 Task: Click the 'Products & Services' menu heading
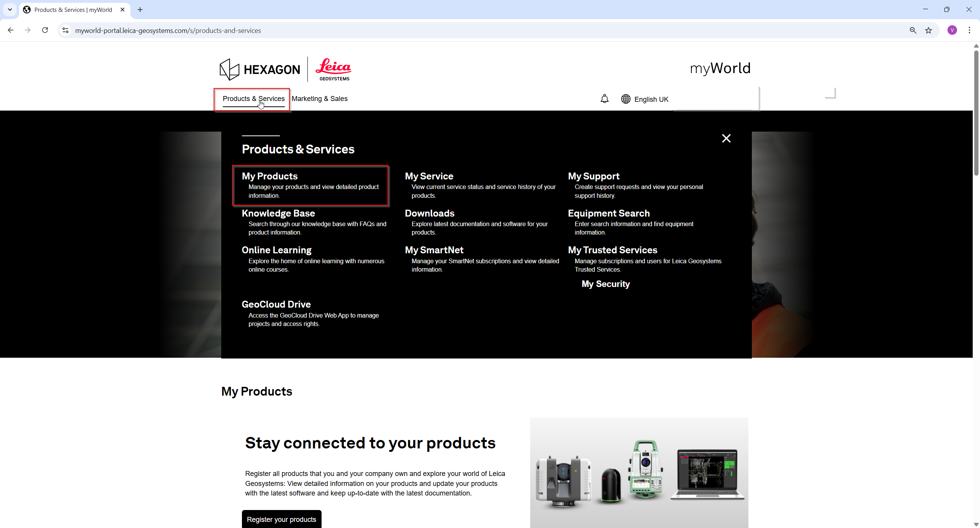click(x=298, y=149)
